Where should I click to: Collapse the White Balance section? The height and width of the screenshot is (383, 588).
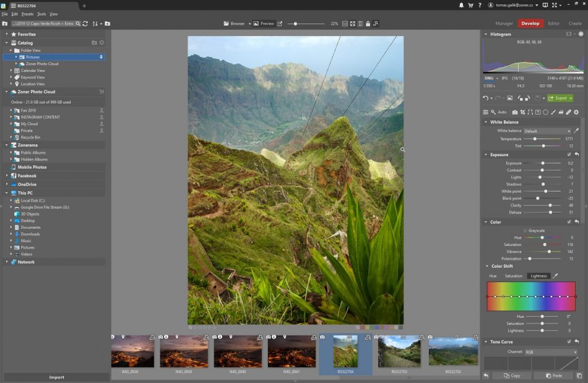pyautogui.click(x=486, y=122)
